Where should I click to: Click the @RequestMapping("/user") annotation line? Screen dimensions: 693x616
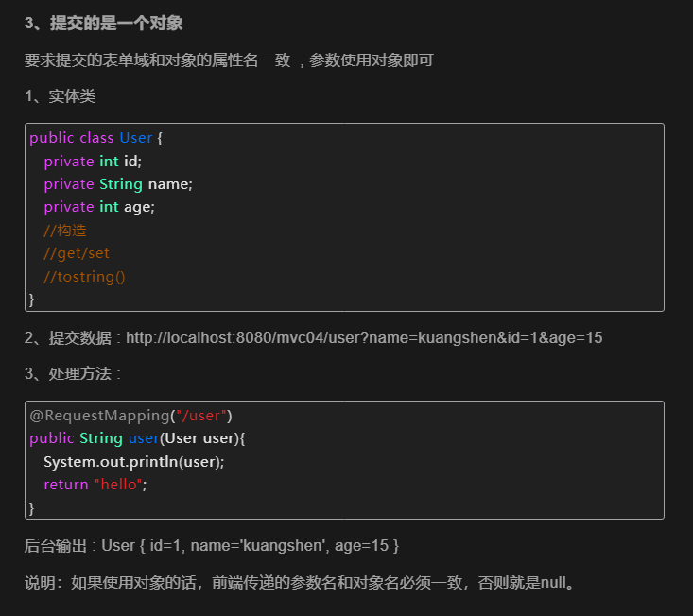130,416
